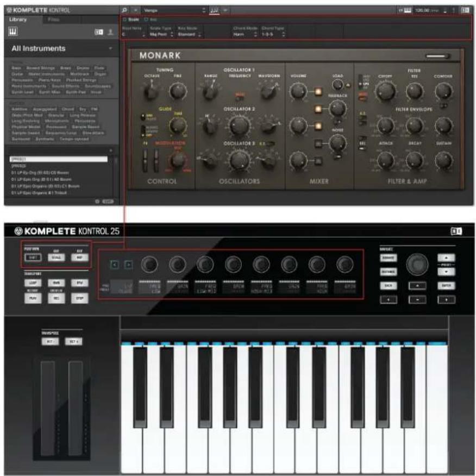Click the search magnifier icon in the header

(x=124, y=10)
